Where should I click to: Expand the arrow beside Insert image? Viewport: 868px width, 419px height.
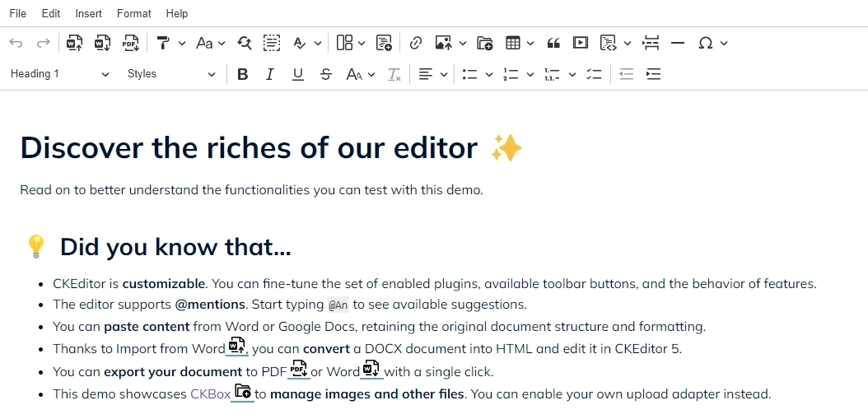463,43
